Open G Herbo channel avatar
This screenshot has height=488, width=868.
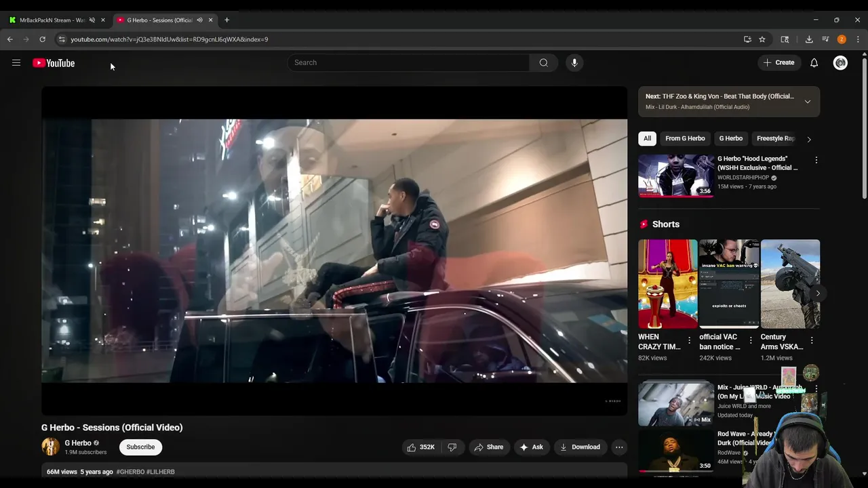pyautogui.click(x=50, y=447)
